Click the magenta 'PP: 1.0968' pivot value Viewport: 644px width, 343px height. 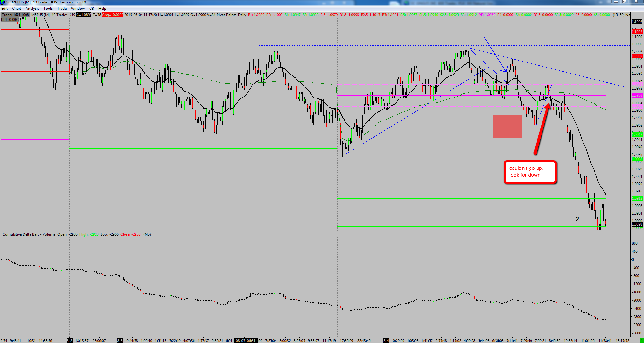(x=487, y=15)
